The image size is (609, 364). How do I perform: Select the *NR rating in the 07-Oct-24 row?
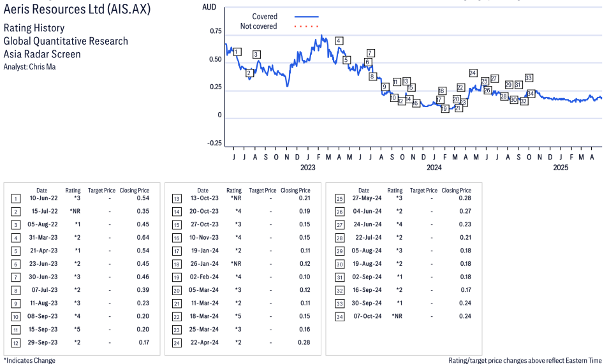click(397, 316)
